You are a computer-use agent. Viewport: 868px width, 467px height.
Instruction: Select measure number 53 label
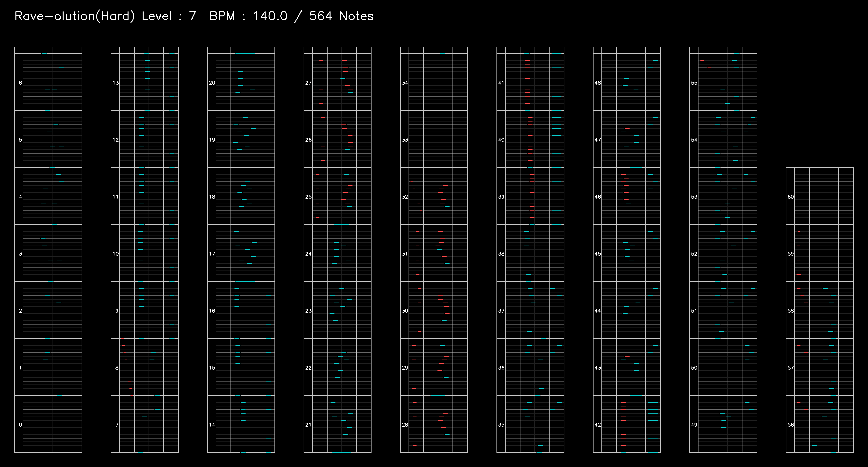(x=694, y=197)
